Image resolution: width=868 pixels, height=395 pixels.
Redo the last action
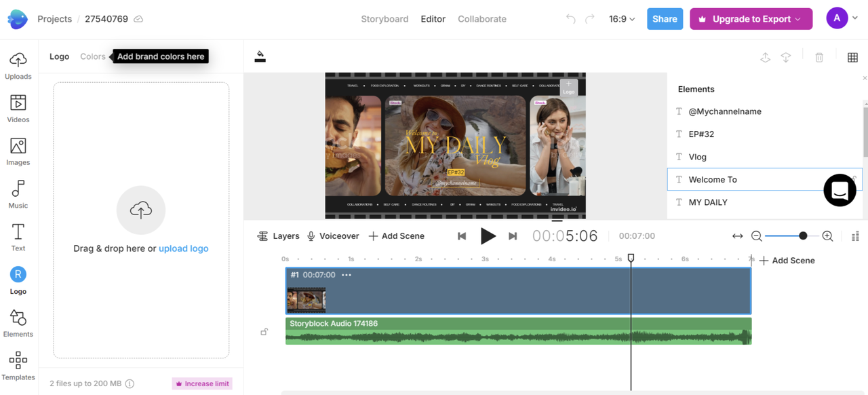pos(590,19)
